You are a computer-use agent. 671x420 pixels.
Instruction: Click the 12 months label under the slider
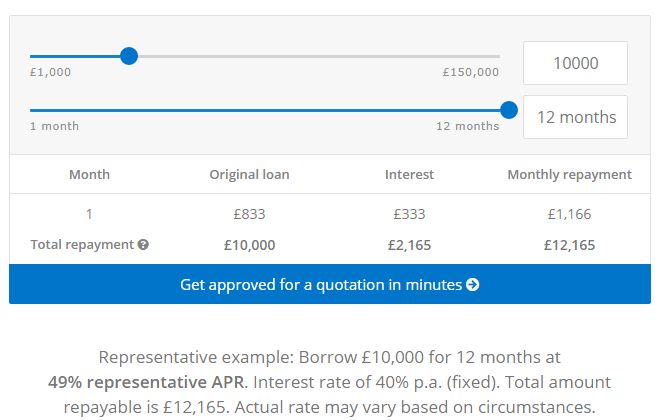468,126
